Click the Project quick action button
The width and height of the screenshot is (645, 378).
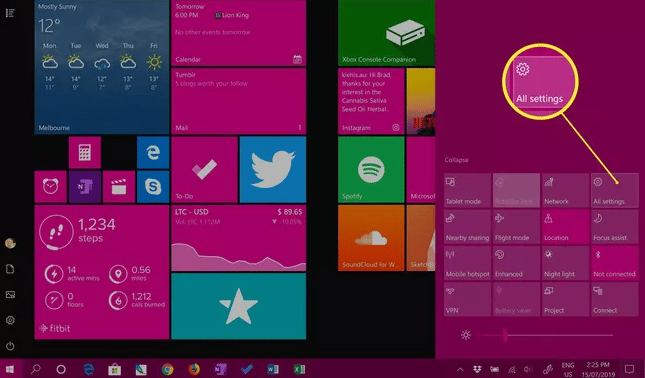[x=565, y=299]
